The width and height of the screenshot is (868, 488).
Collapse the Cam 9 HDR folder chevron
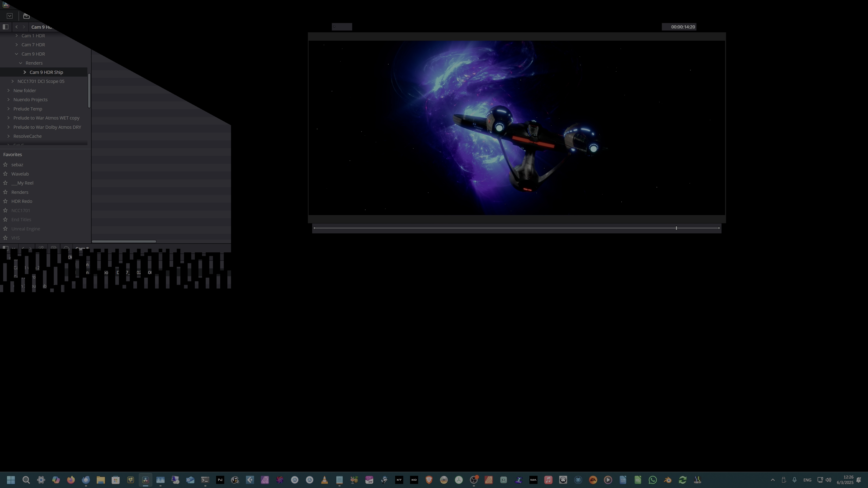point(17,54)
